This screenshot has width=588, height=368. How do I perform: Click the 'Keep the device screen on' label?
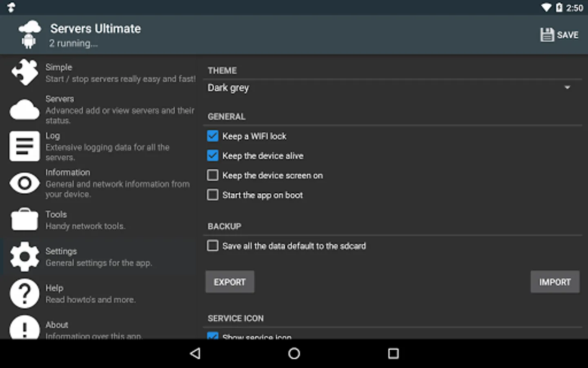click(273, 175)
